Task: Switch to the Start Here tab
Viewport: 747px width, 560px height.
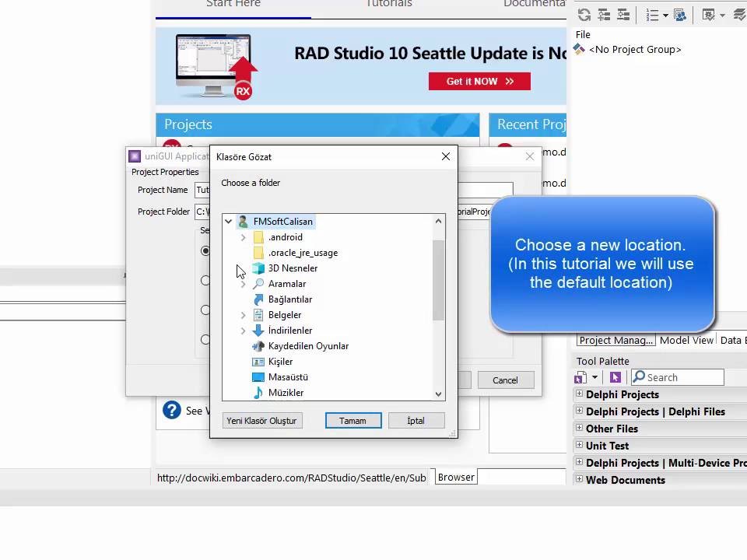Action: point(233,4)
